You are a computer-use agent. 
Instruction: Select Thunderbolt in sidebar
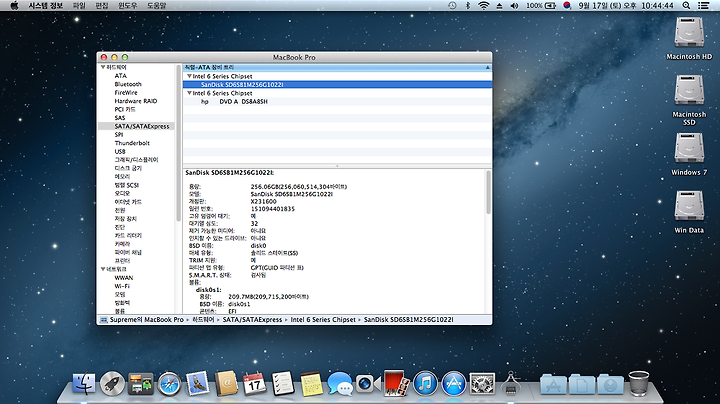[132, 143]
